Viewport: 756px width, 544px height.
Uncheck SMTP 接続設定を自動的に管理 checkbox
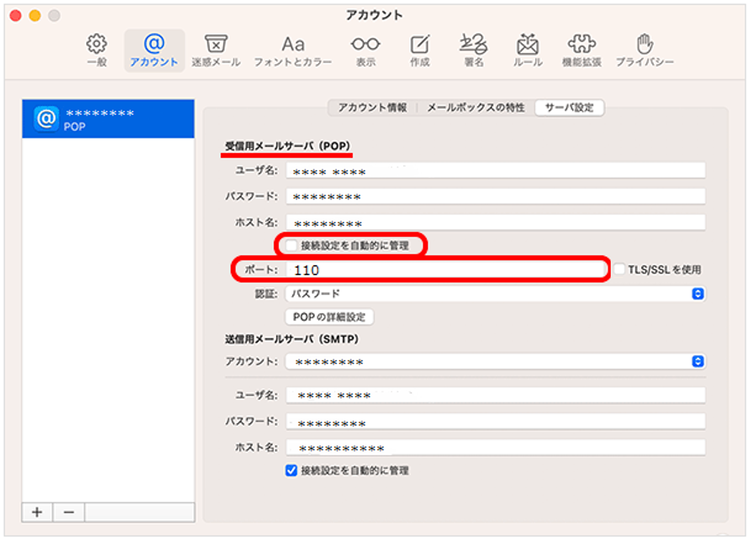[291, 470]
